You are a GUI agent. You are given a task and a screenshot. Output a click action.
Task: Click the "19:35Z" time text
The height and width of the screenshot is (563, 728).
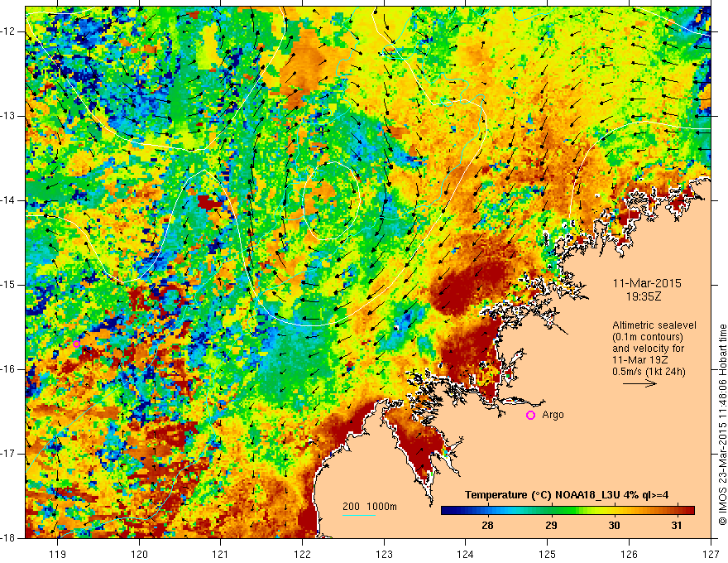tap(644, 296)
